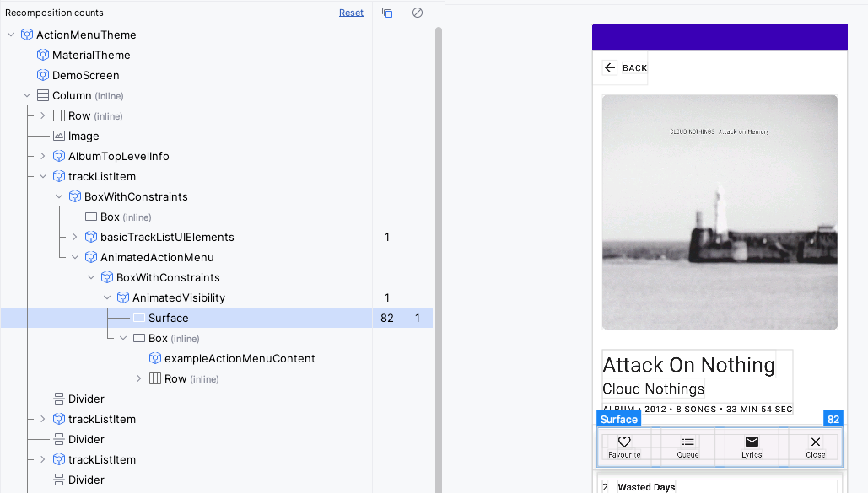This screenshot has width=868, height=493.
Task: Collapse the BoxWithConstraints under trackListItem
Action: [x=59, y=196]
